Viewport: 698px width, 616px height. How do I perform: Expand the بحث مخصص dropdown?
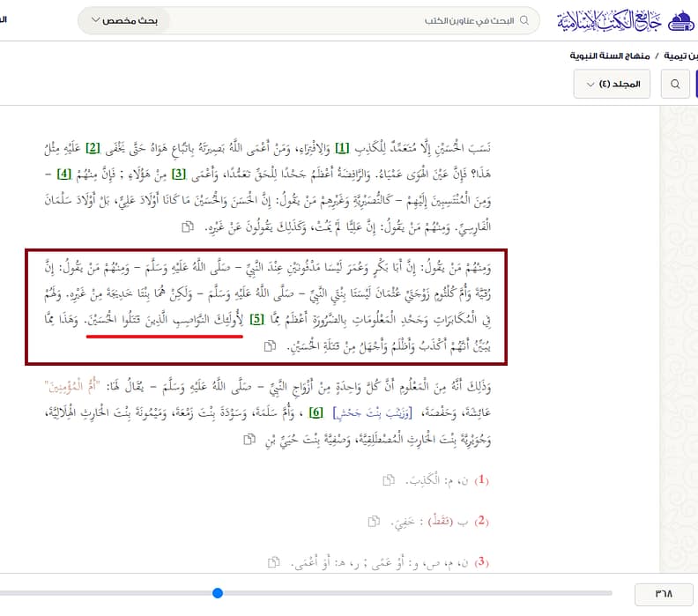pos(124,20)
